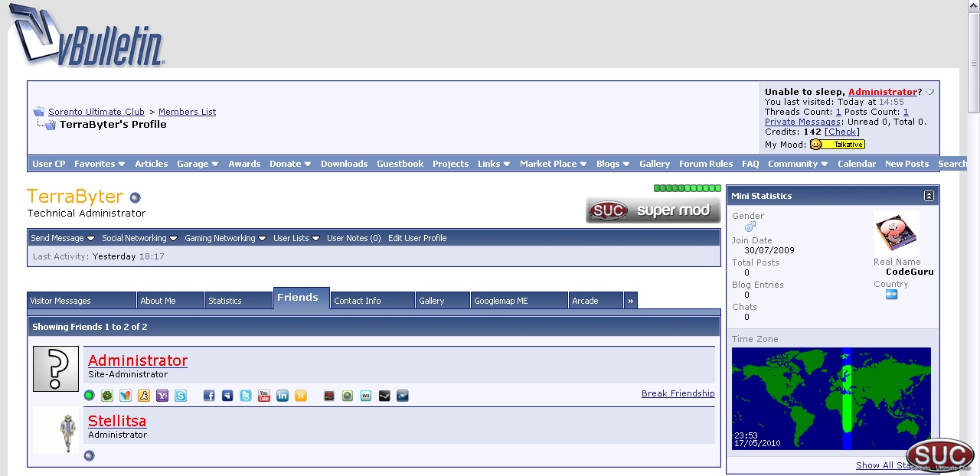Collapse the Mini Statistics panel
980x476 pixels.
[x=929, y=196]
